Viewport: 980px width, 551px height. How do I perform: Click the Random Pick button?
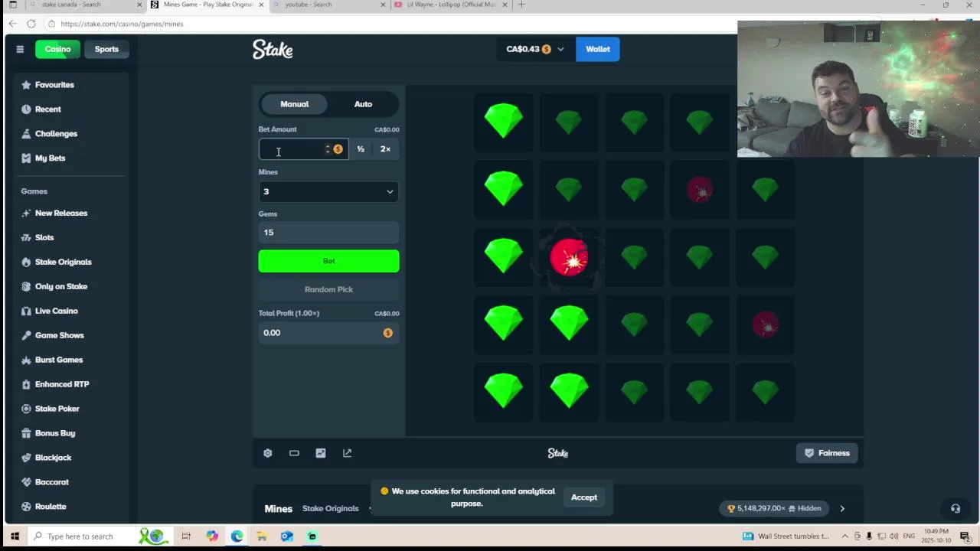click(x=328, y=290)
